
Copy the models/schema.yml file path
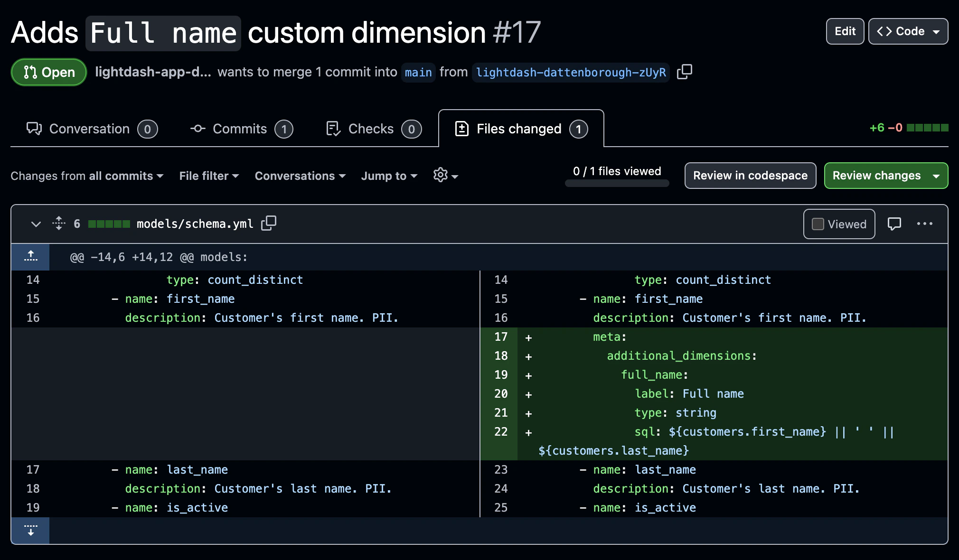coord(269,223)
